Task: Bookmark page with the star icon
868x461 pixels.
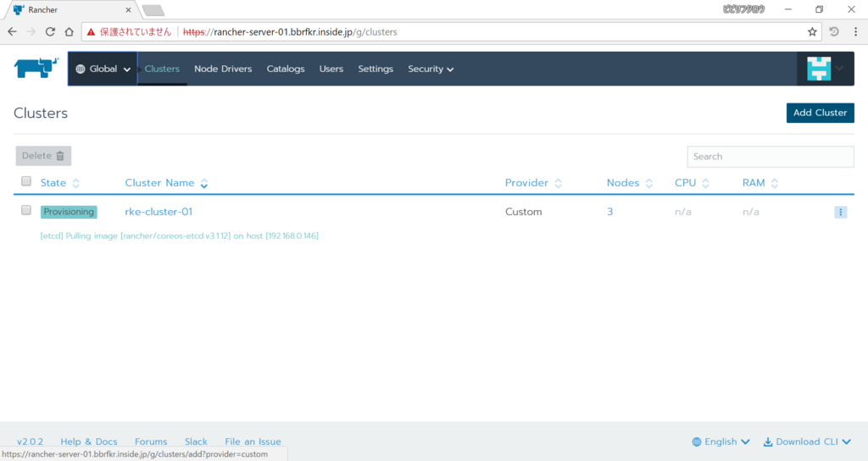Action: click(812, 32)
